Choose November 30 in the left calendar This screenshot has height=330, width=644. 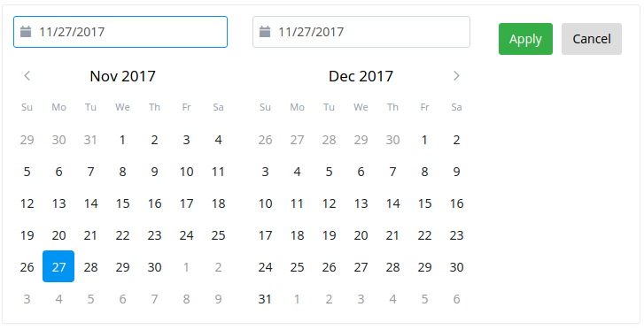click(154, 267)
